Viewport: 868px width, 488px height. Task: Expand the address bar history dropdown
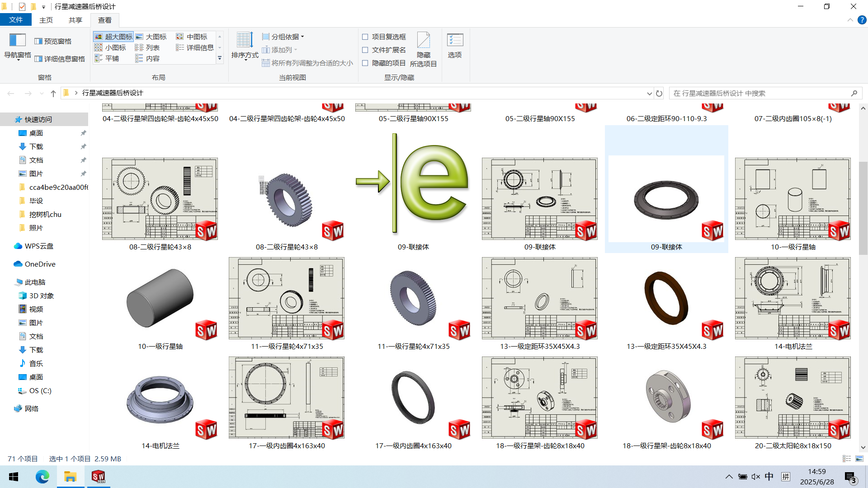[x=649, y=94]
